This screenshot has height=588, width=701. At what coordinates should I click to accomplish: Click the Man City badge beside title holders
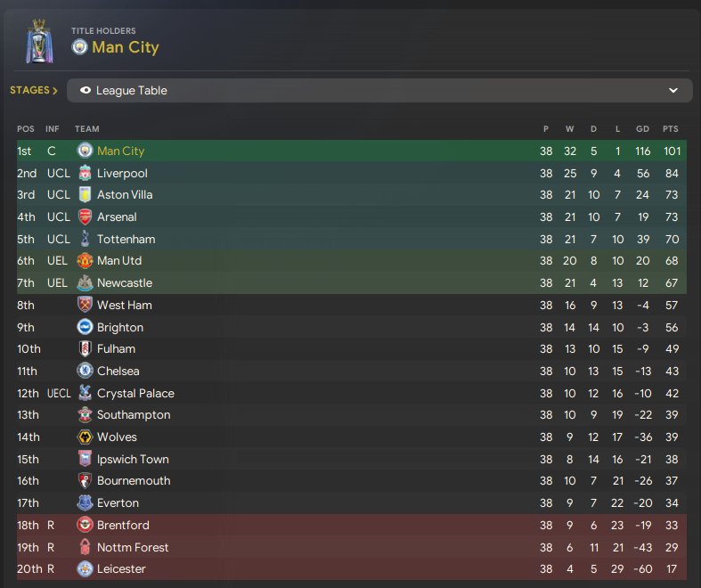[80, 47]
